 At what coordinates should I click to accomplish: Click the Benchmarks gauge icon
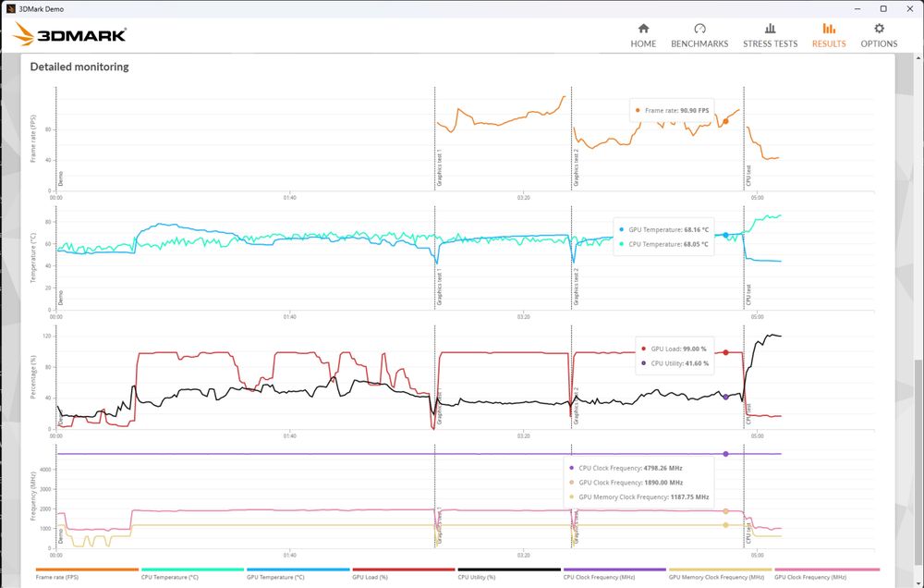click(699, 29)
